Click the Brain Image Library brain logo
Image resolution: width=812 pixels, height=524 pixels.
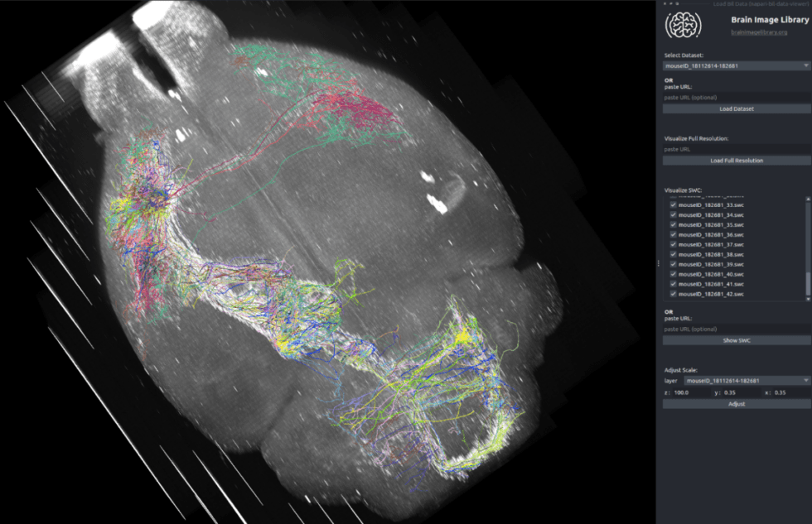click(x=683, y=25)
